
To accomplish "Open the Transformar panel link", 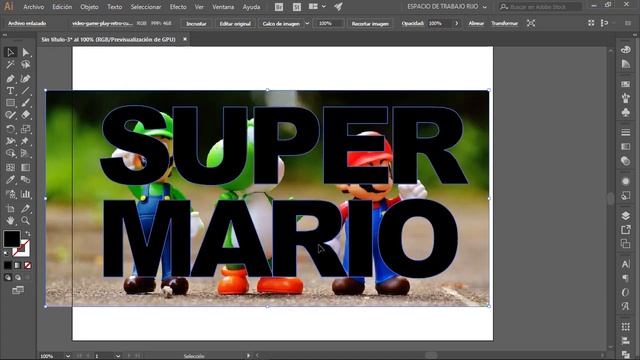I will point(504,23).
